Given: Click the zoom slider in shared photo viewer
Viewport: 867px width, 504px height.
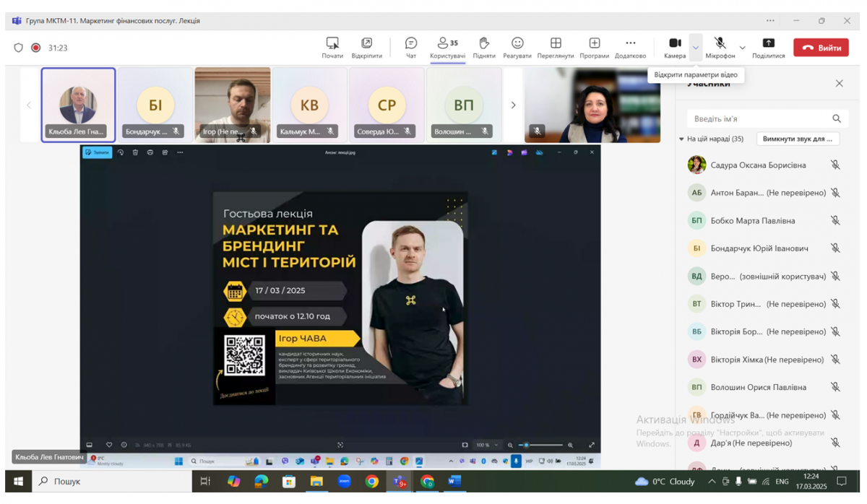Looking at the screenshot, I should point(542,445).
